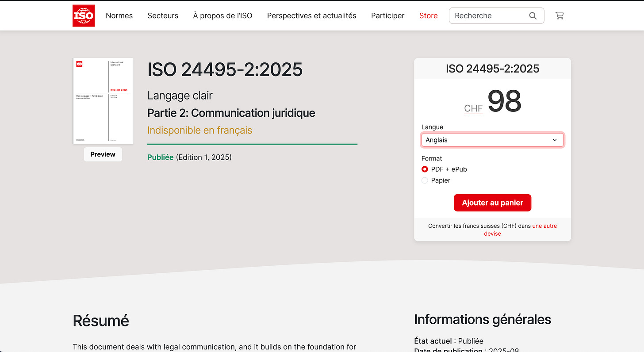Click Ajouter au panier button
The width and height of the screenshot is (644, 352).
pos(492,203)
